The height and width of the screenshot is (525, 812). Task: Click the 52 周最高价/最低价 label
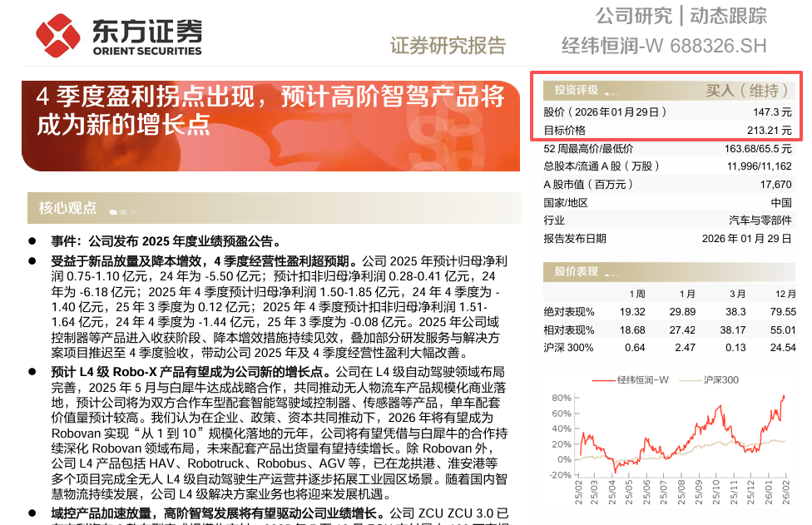tap(588, 149)
